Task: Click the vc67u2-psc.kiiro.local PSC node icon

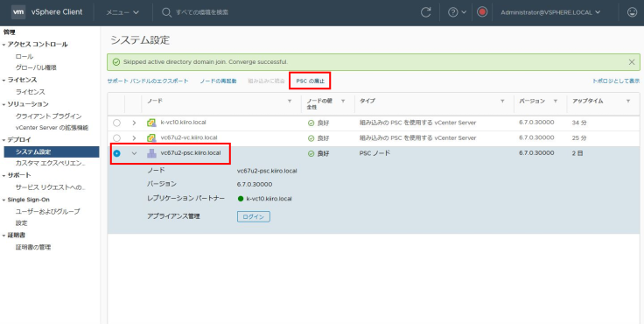Action: [151, 153]
